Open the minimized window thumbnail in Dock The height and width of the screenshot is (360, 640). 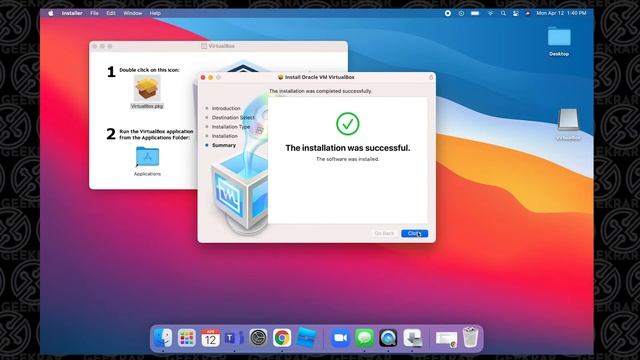pyautogui.click(x=446, y=339)
